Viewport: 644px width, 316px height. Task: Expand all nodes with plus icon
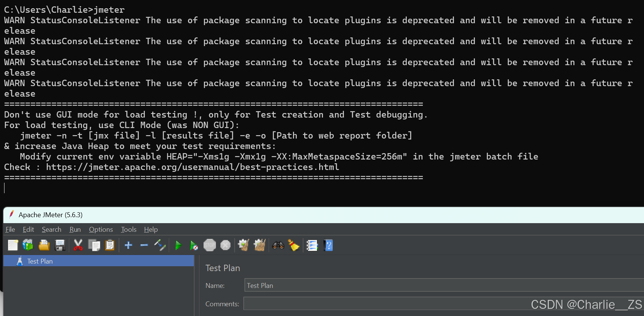[128, 245]
